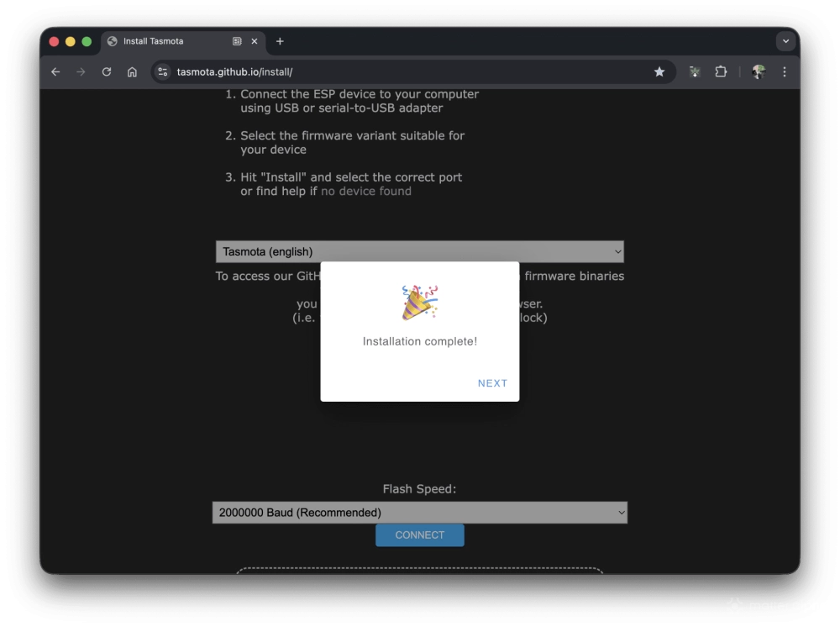Open the tab search chevron
The height and width of the screenshot is (627, 840).
pyautogui.click(x=785, y=40)
